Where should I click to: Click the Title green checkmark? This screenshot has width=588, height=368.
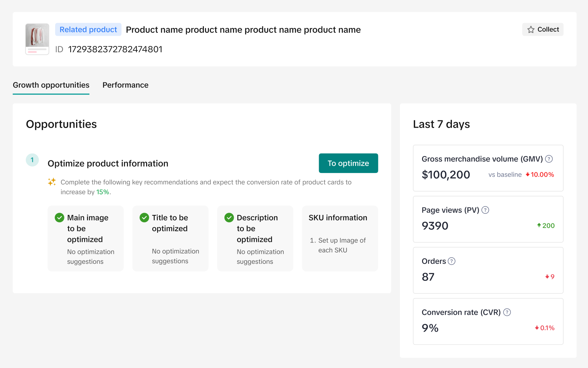tap(144, 218)
